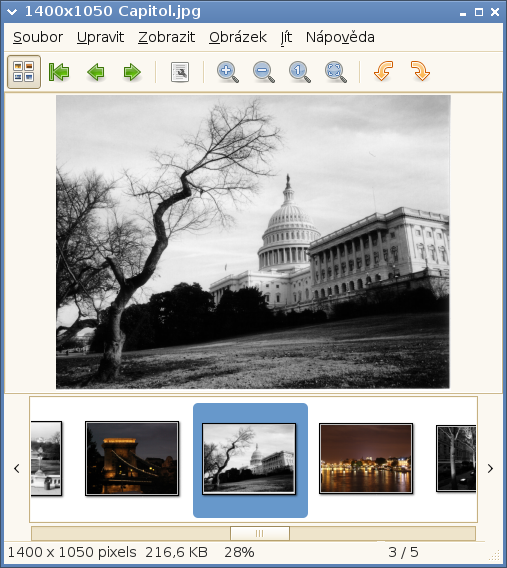Toggle the image collection thumbnail view
Viewport: 507px width, 568px height.
[24, 72]
